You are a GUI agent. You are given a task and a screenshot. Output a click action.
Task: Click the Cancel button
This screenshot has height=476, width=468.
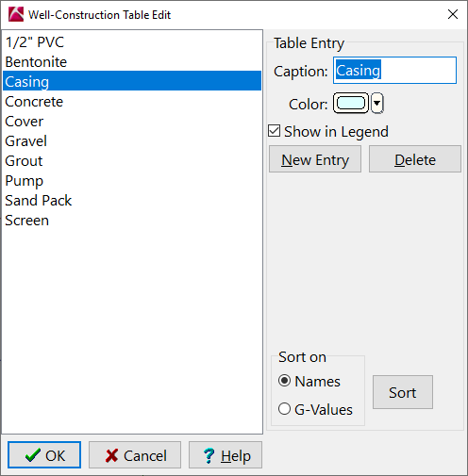point(135,455)
